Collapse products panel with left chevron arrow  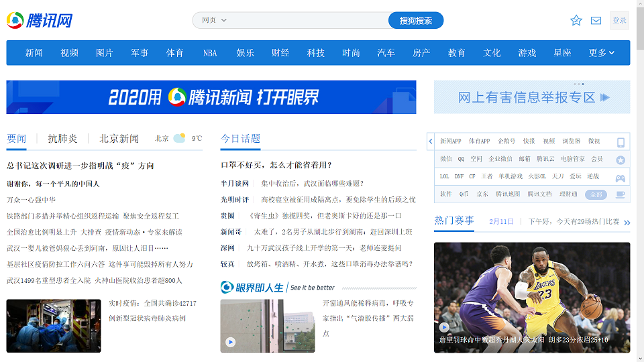(x=431, y=141)
